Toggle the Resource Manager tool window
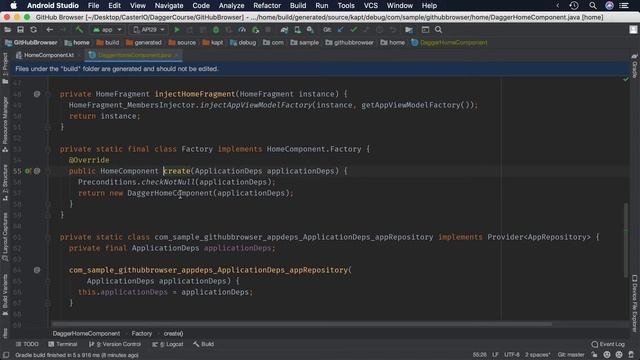This screenshot has width=640, height=360. pyautogui.click(x=5, y=124)
